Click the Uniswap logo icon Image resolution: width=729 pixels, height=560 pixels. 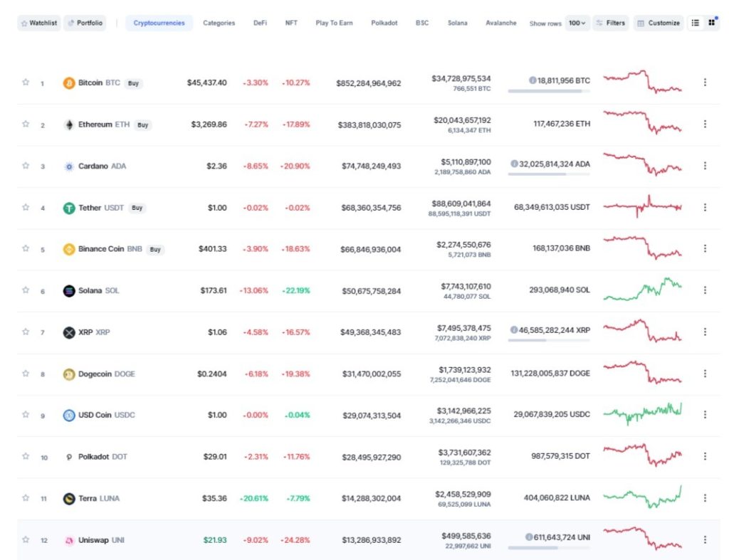[69, 541]
